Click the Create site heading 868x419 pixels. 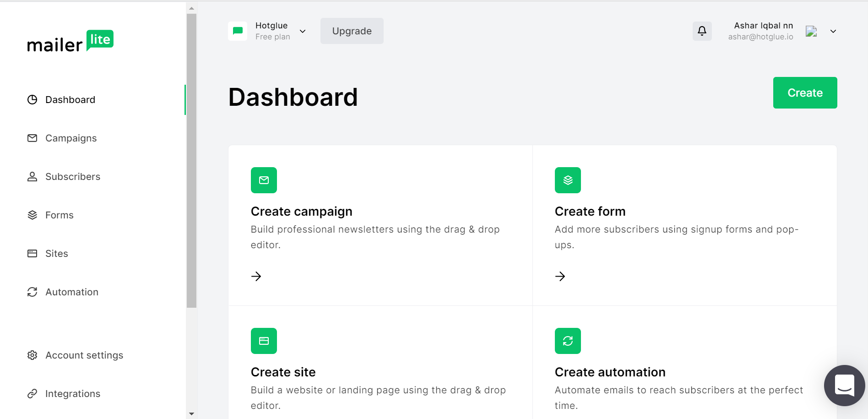[x=283, y=372]
